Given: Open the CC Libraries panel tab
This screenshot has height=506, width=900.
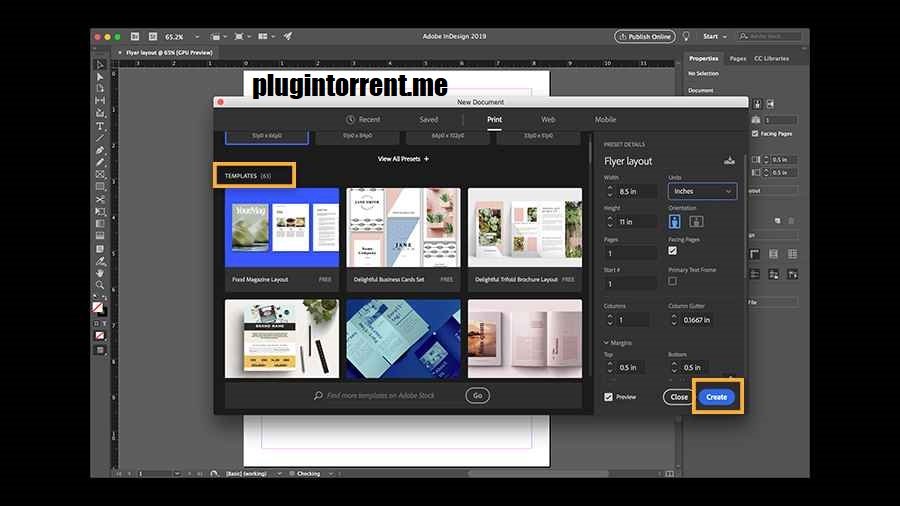Looking at the screenshot, I should [x=771, y=59].
